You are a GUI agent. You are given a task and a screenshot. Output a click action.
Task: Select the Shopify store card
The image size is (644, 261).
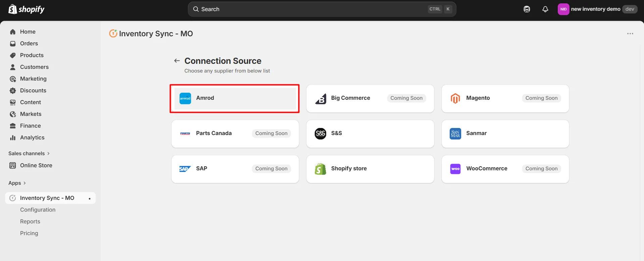pos(370,169)
